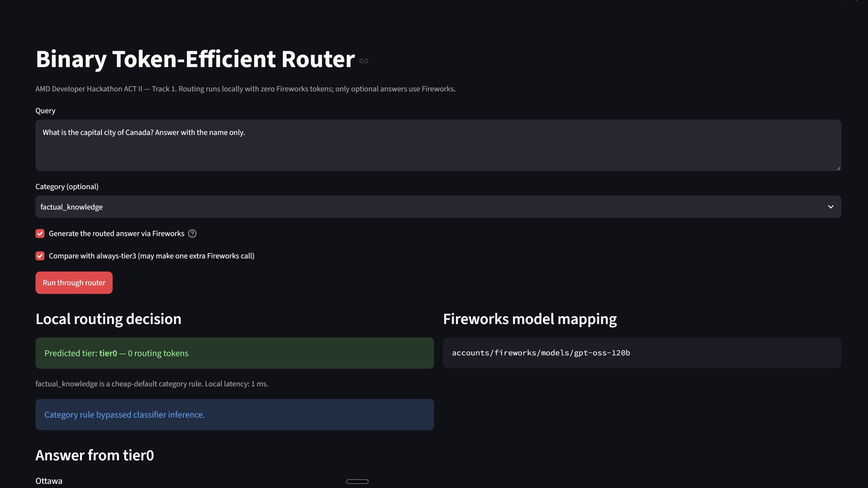Open help tooltip for Generate routed answer option
The image size is (868, 488).
tap(192, 234)
